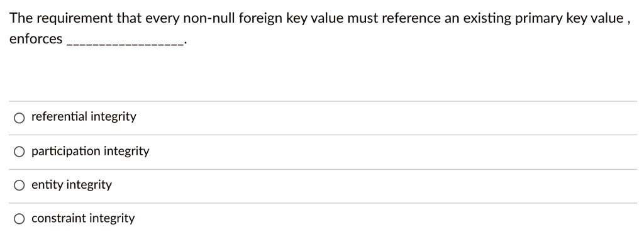644x244 pixels.
Task: Select the referential integrity radio button
Action: [x=19, y=118]
